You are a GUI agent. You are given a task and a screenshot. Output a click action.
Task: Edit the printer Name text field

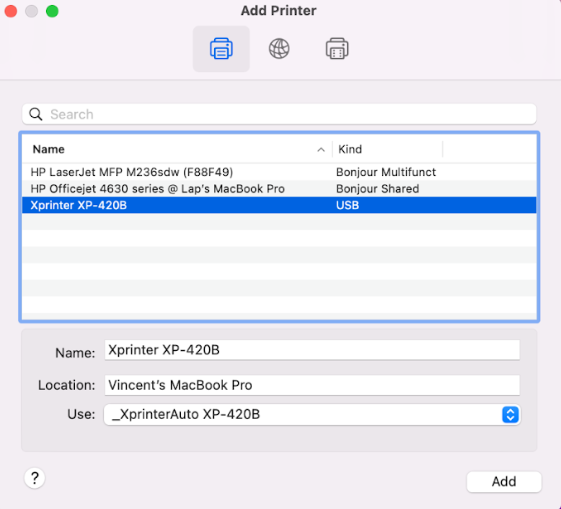coord(312,350)
